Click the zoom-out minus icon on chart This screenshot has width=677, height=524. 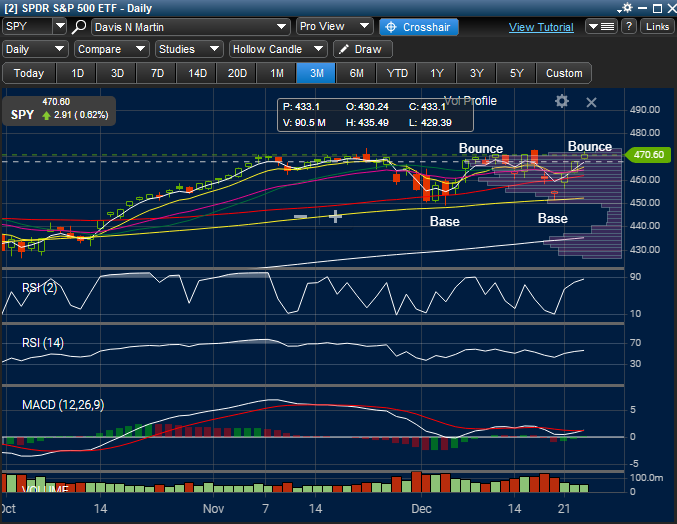click(x=301, y=216)
